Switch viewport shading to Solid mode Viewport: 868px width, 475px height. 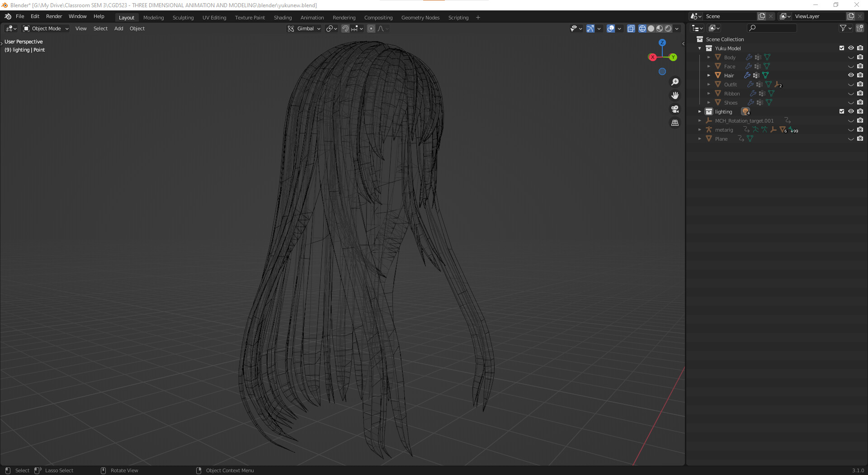651,28
